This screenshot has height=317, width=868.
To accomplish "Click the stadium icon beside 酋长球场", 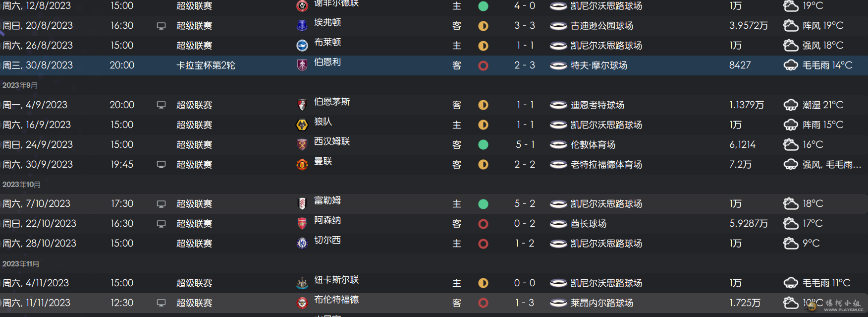I will click(x=558, y=224).
